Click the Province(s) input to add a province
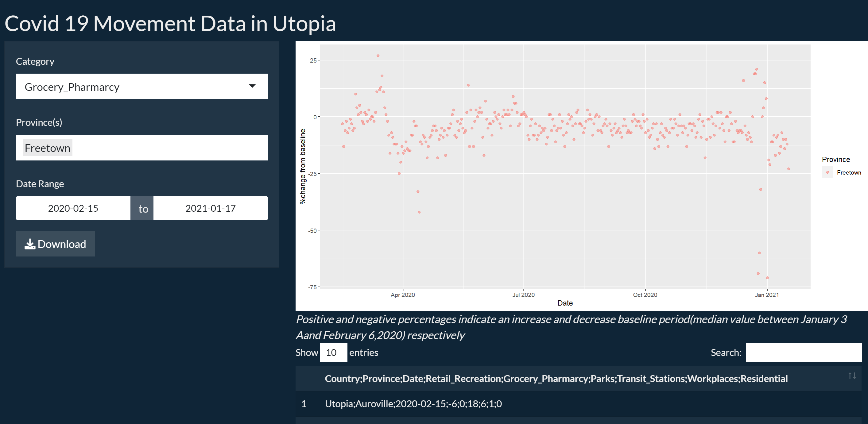 [x=169, y=148]
